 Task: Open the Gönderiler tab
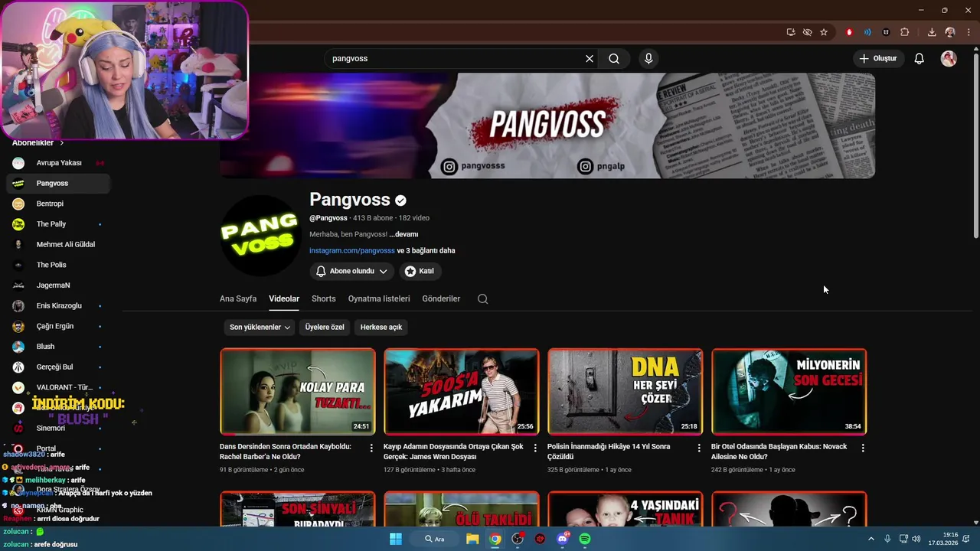(441, 298)
